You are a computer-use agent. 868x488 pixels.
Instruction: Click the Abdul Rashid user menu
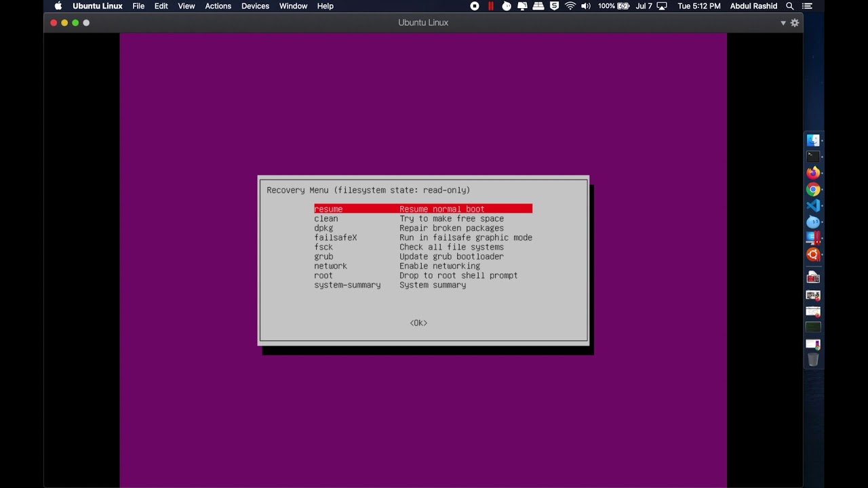click(x=753, y=6)
